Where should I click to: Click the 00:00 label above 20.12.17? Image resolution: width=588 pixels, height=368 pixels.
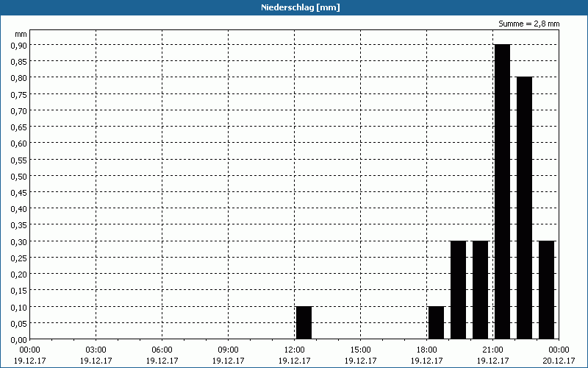point(559,350)
